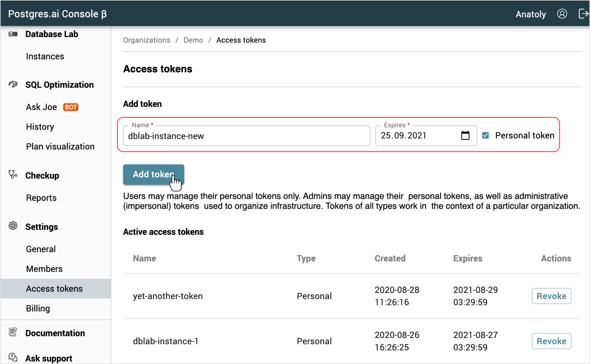Click the Ask support sidebar label
Screen dimensions: 590x364
(x=49, y=358)
